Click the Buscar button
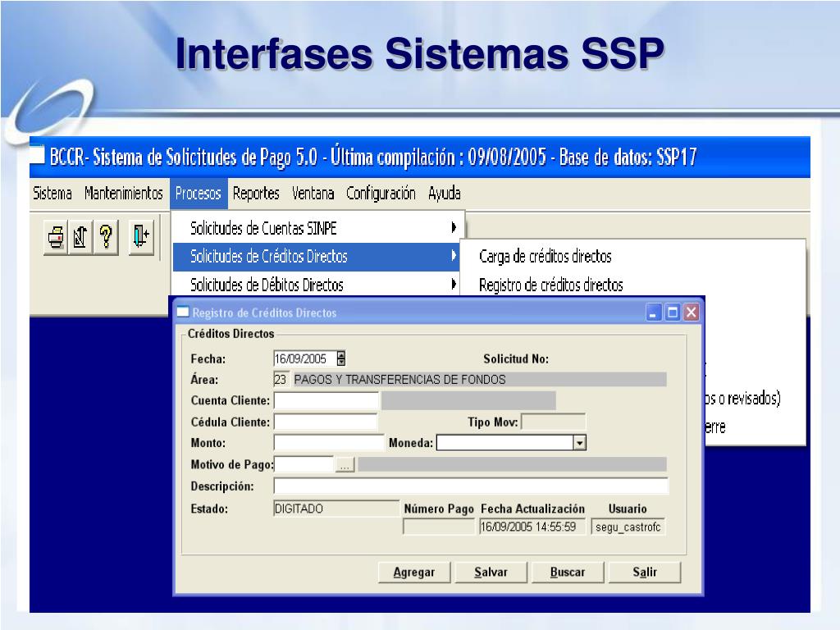This screenshot has height=630, width=840. coord(568,572)
